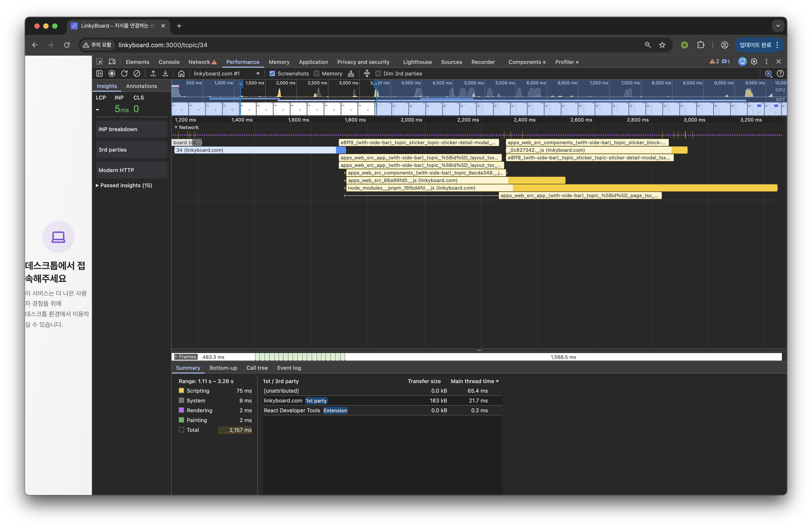Click the download trace profile icon

coord(165,73)
